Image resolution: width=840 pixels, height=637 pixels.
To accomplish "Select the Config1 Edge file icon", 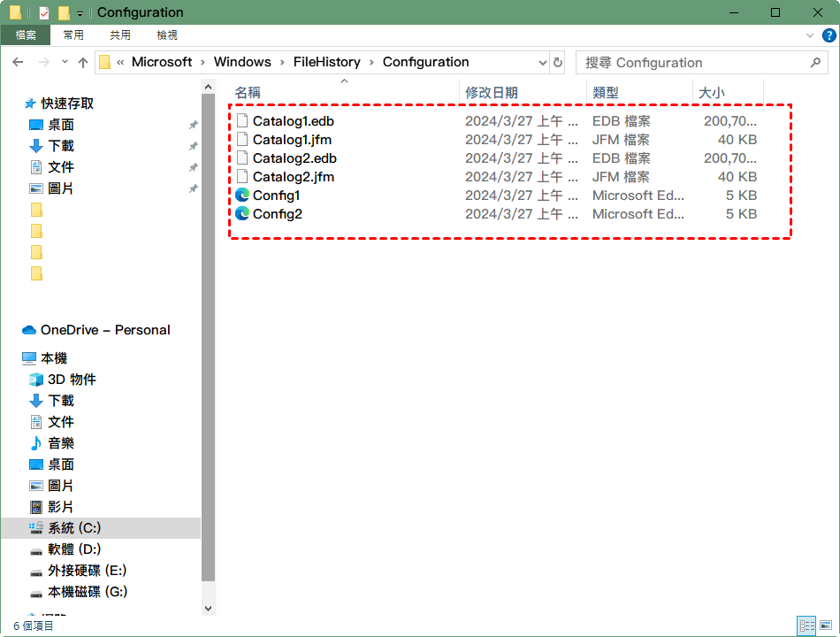I will coord(242,196).
